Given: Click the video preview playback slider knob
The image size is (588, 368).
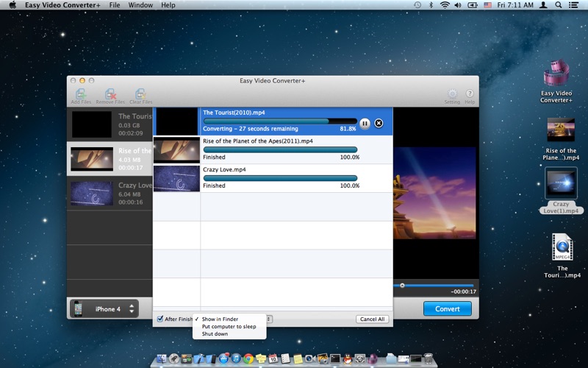Looking at the screenshot, I should pos(402,286).
